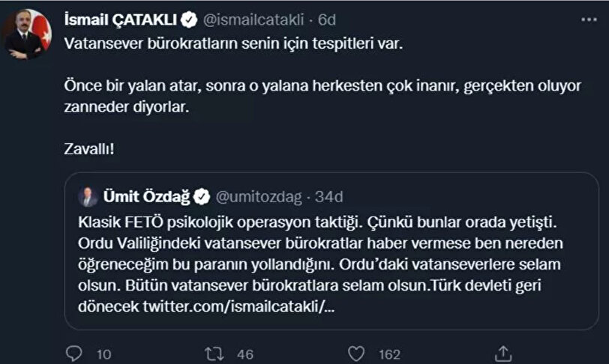Open Ümit Özdağ's display name

147,197
